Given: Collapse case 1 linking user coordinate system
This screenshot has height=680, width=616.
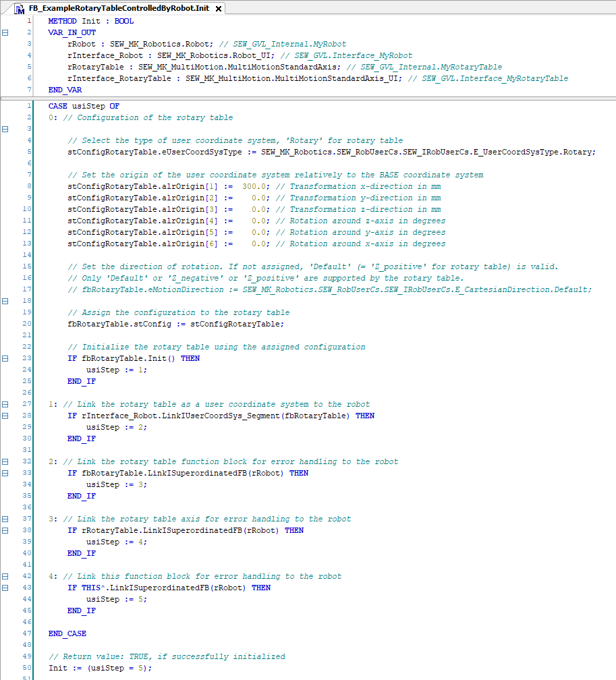Looking at the screenshot, I should pyautogui.click(x=5, y=404).
